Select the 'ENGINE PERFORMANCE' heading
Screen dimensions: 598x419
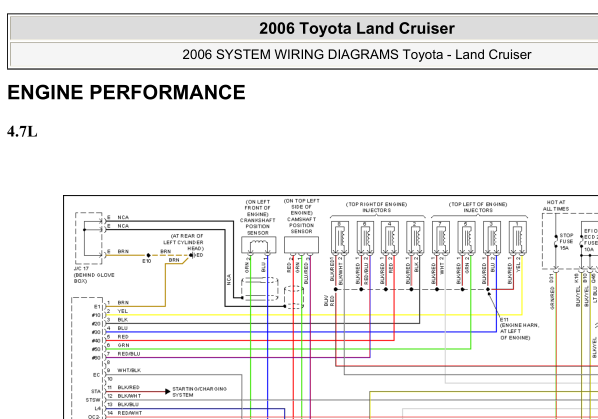(126, 92)
